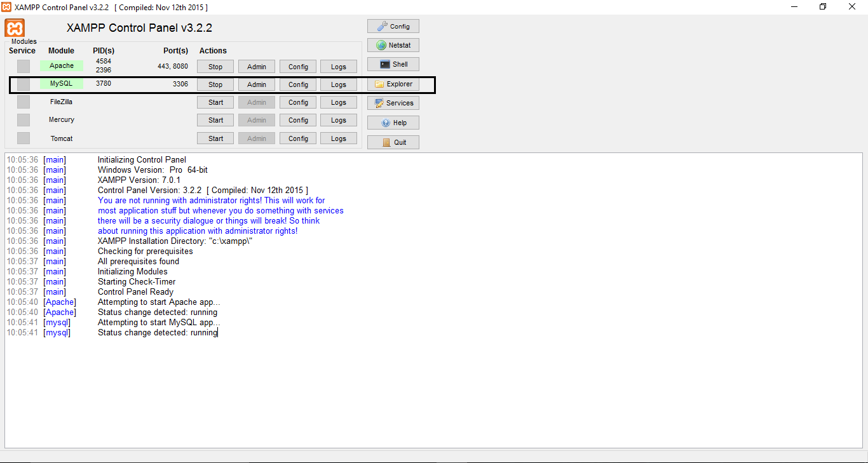Click the FileZilla module label
868x463 pixels.
point(62,102)
